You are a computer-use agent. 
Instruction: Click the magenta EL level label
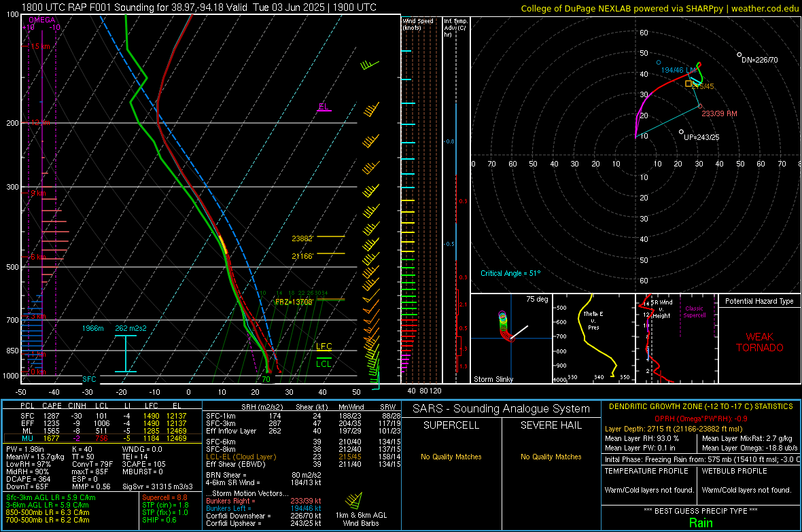click(x=324, y=107)
